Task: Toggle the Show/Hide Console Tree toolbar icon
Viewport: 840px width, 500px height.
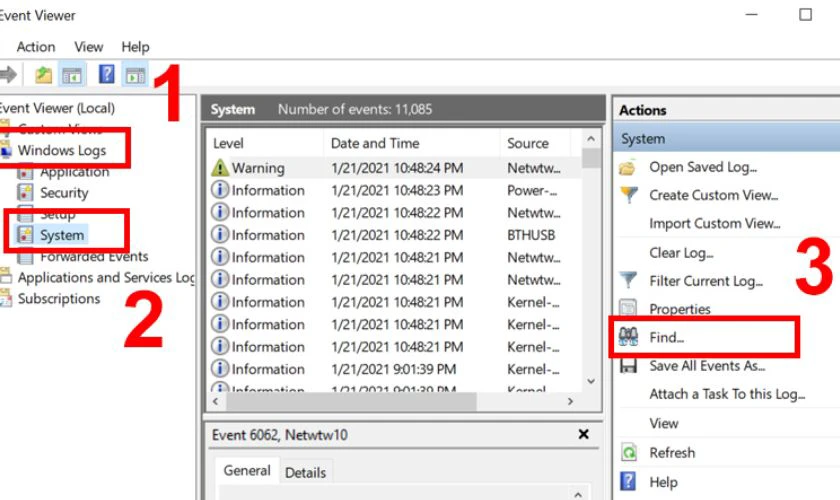Action: click(x=72, y=75)
